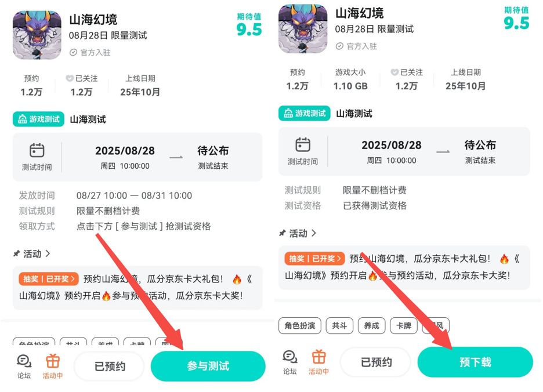543x392 pixels.
Task: Tap the gift activity icon in right screenshot
Action: [x=318, y=362]
